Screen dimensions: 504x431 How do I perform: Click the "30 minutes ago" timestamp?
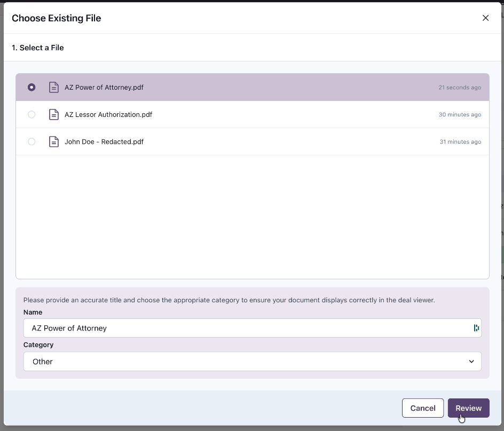click(459, 115)
